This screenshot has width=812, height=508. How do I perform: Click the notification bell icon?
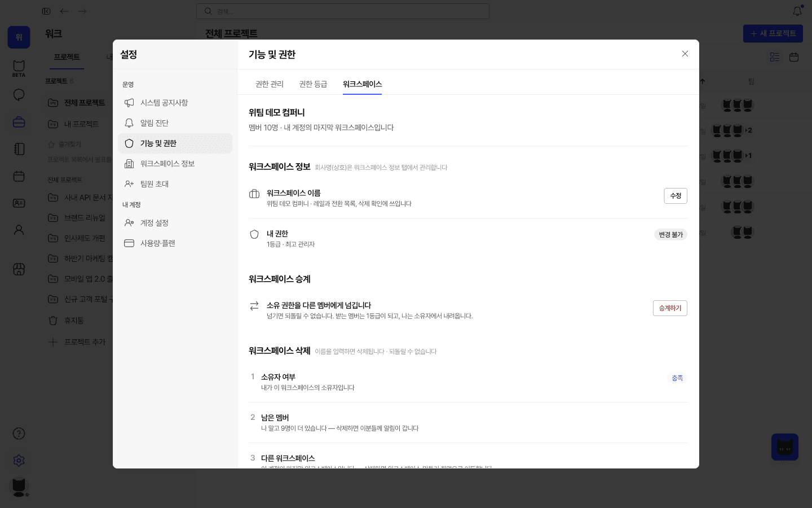point(797,11)
